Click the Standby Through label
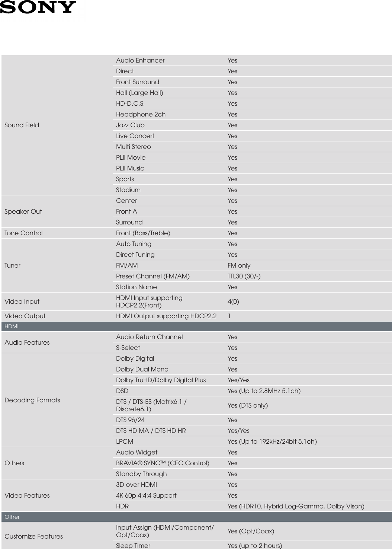392x549 pixels. [141, 474]
